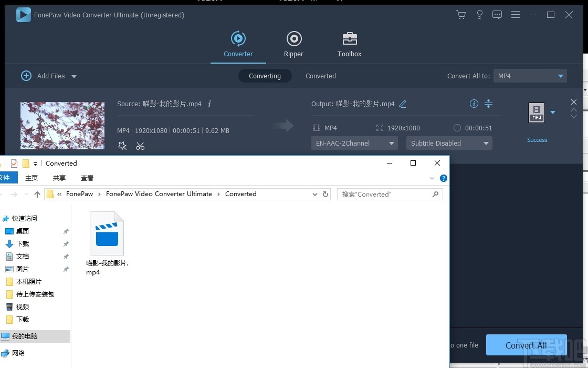The image size is (588, 368).
Task: Switch to the Ripper tab
Action: 293,44
